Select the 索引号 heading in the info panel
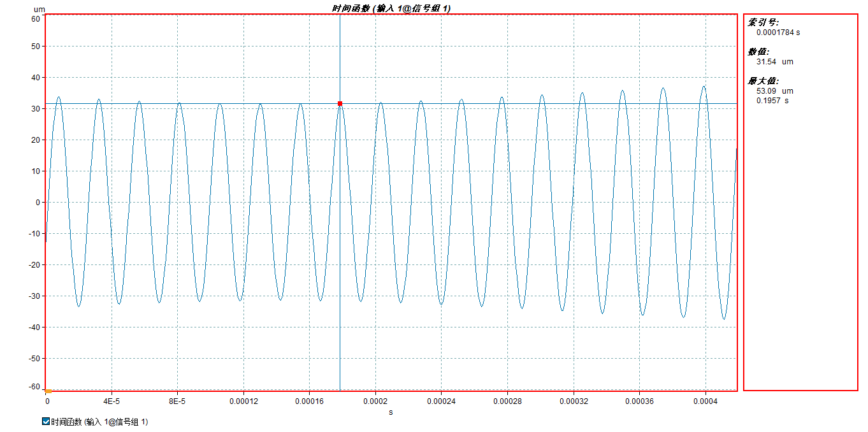This screenshot has width=868, height=432. (763, 22)
